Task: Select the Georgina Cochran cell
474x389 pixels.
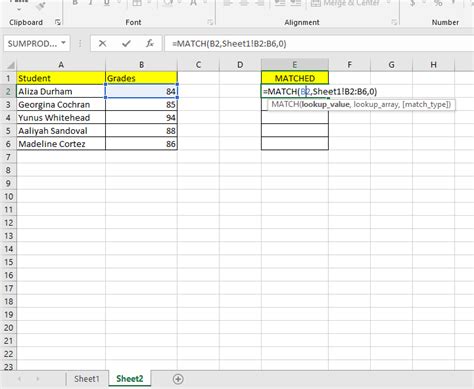Action: [61, 105]
